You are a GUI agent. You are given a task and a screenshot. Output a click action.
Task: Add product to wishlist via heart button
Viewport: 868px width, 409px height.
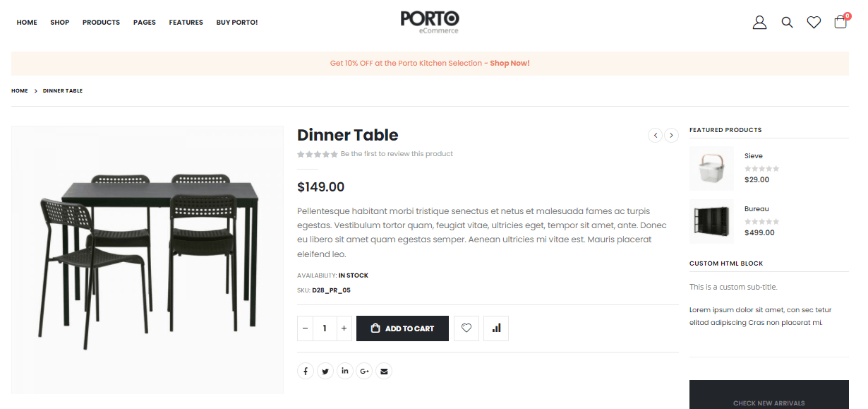tap(466, 328)
